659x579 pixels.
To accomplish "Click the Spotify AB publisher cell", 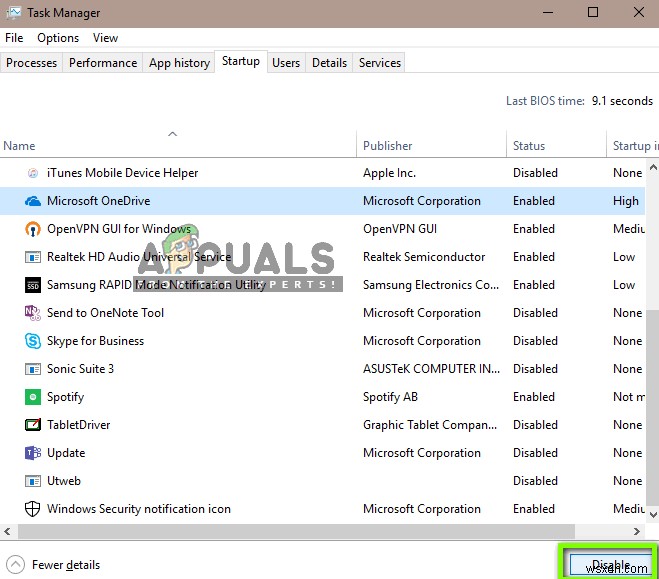I will [x=390, y=397].
